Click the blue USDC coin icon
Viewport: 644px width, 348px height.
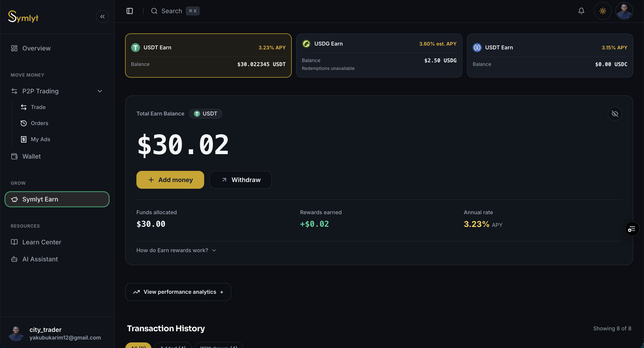(477, 47)
